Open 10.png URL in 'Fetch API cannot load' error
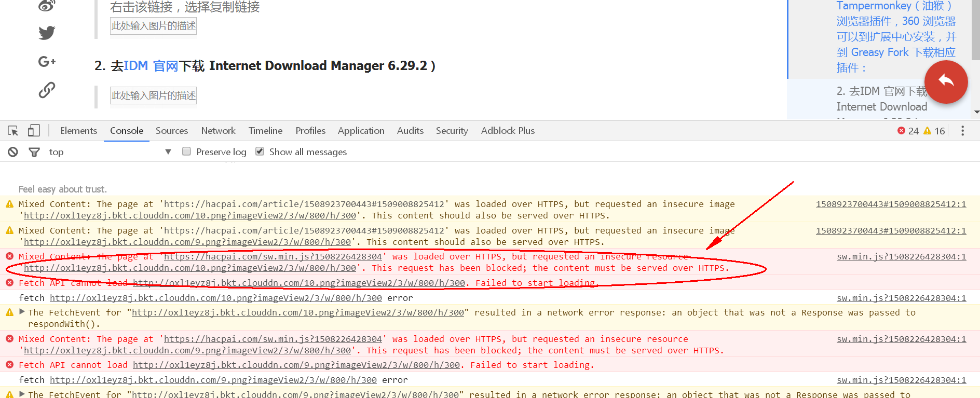980x398 pixels. point(299,283)
